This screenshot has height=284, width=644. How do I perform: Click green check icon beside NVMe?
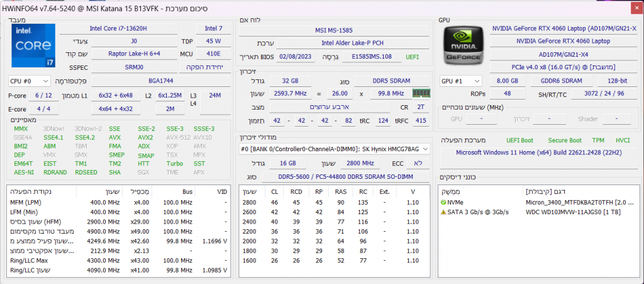click(x=443, y=202)
